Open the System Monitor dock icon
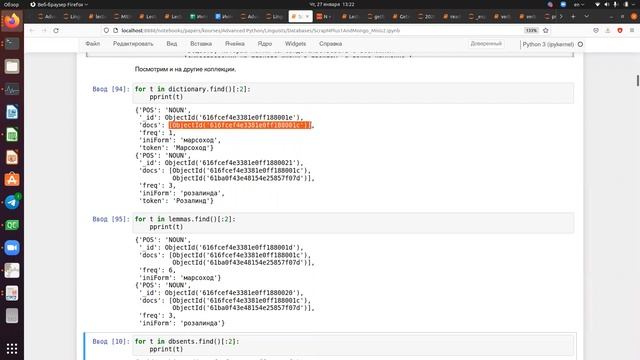Image resolution: width=640 pixels, height=360 pixels. click(12, 89)
